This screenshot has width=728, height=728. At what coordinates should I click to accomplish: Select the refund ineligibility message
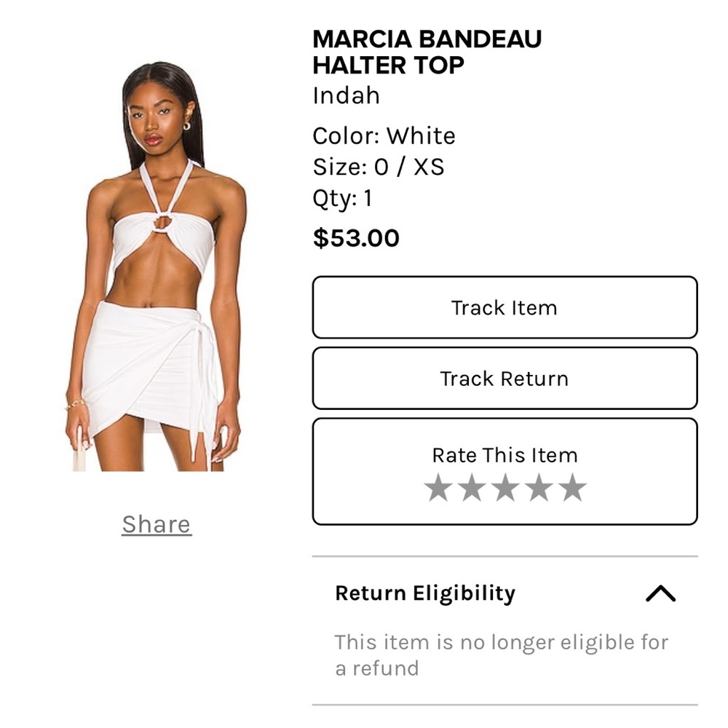pos(501,655)
